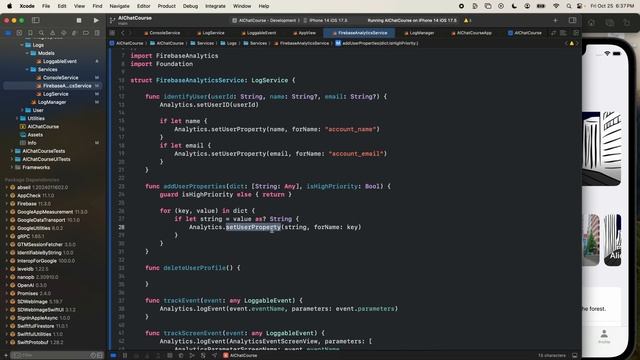Expand the Utilities folder
640x360 pixels.
(17, 118)
